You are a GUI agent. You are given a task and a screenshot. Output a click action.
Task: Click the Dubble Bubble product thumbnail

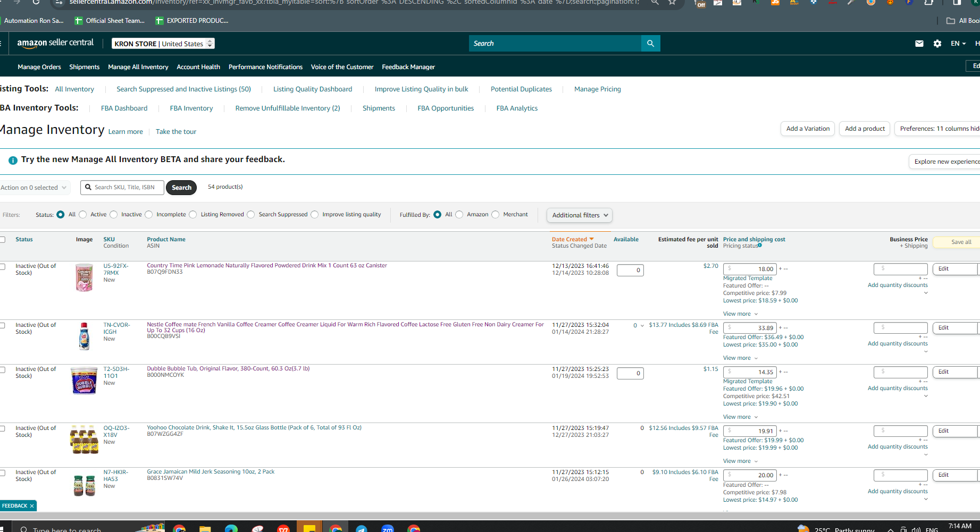[84, 381]
